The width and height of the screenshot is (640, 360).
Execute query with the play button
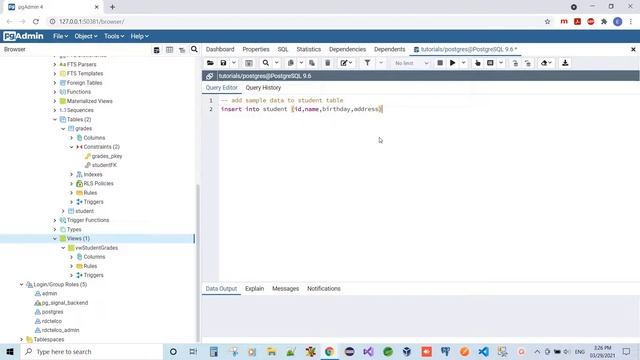coord(453,63)
